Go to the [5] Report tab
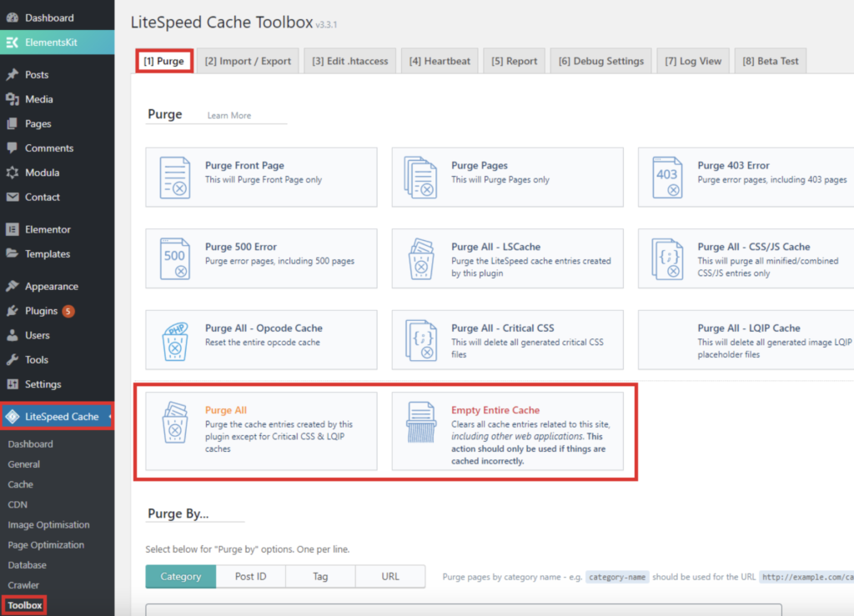This screenshot has height=616, width=854. tap(514, 61)
